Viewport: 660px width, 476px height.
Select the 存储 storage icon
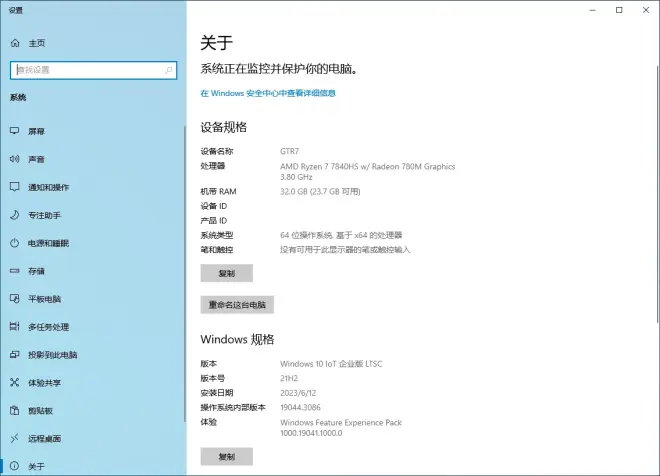[x=15, y=271]
